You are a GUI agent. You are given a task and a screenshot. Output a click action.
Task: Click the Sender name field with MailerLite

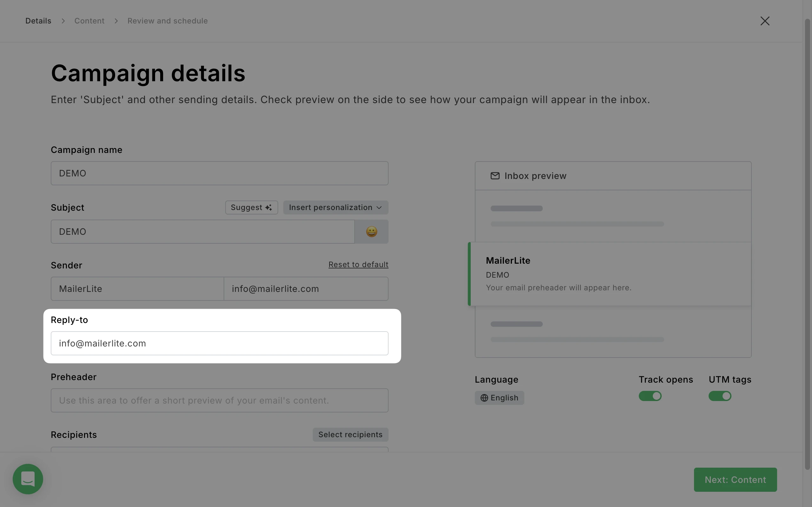(x=137, y=289)
